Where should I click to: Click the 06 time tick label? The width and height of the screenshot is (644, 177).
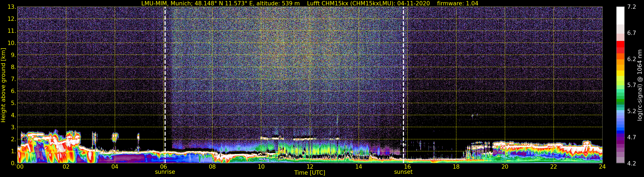click(164, 167)
